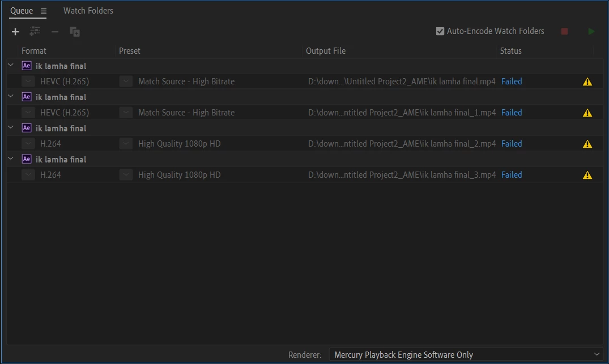Select the fourth ik lamha final source name
The image size is (609, 364).
(61, 159)
